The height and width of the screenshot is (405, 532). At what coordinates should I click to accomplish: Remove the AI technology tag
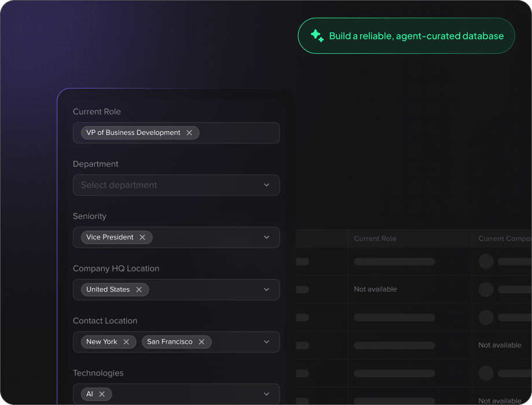[102, 394]
